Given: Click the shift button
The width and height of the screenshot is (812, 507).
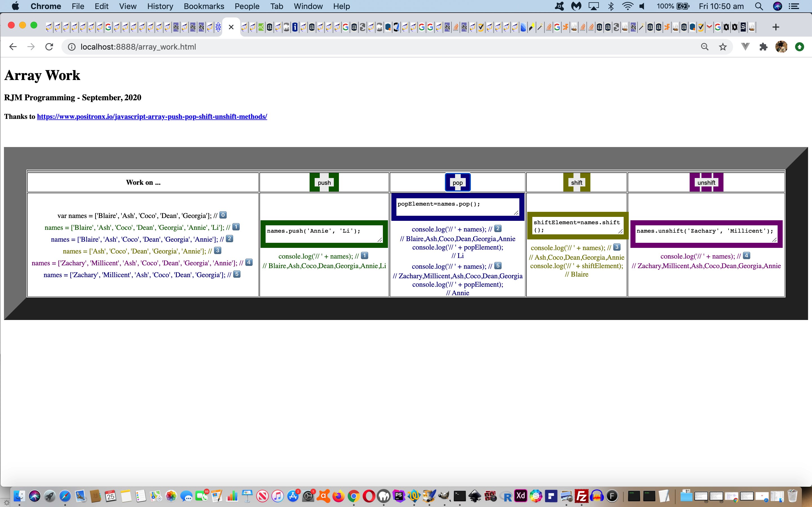Looking at the screenshot, I should 577,183.
